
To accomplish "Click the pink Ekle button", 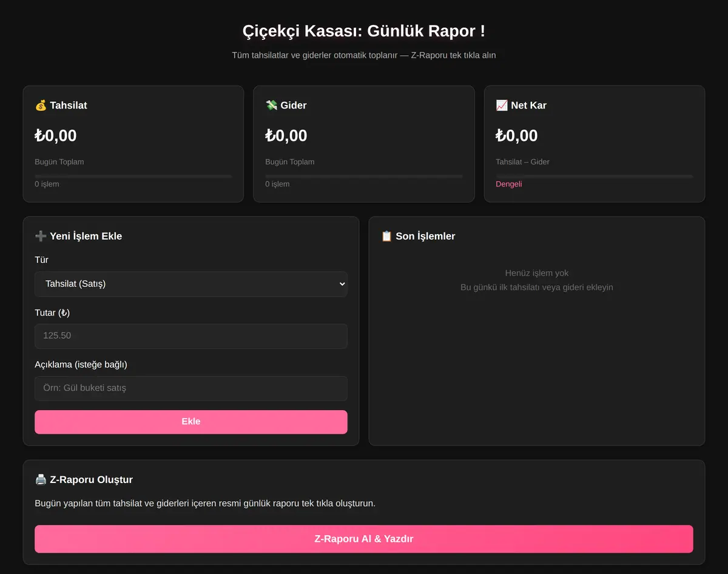I will tap(191, 422).
